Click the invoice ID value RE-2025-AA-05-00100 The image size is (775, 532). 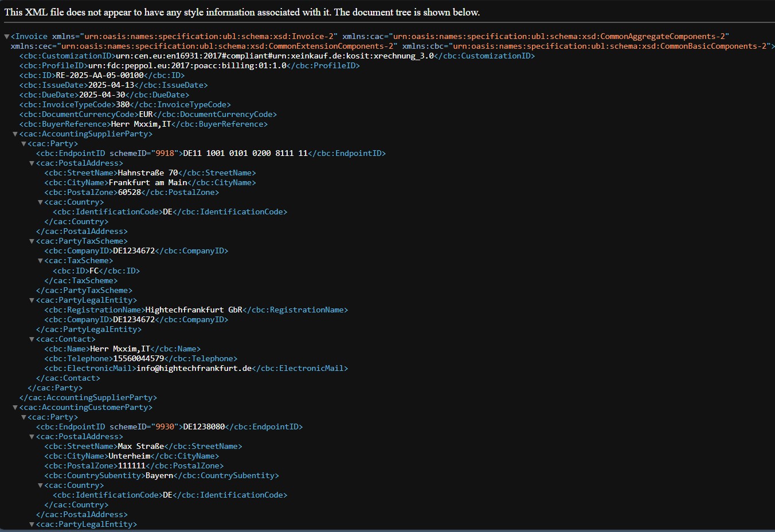tap(100, 75)
